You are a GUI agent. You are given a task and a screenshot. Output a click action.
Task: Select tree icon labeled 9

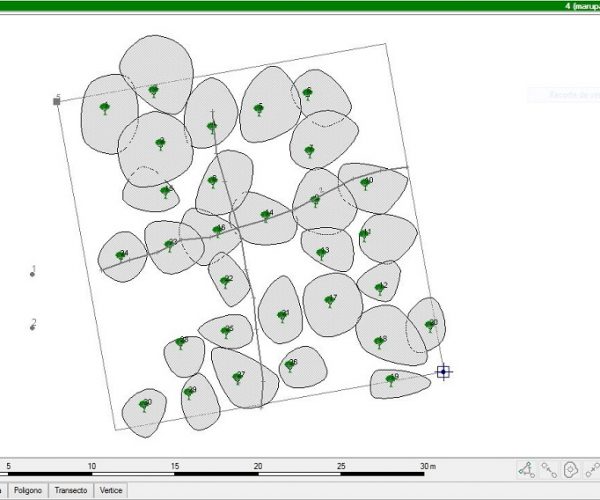point(391,379)
